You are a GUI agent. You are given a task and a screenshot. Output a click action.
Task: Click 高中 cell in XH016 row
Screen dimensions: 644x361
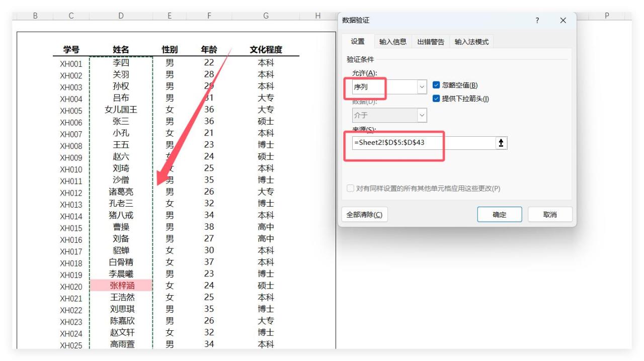pyautogui.click(x=266, y=238)
